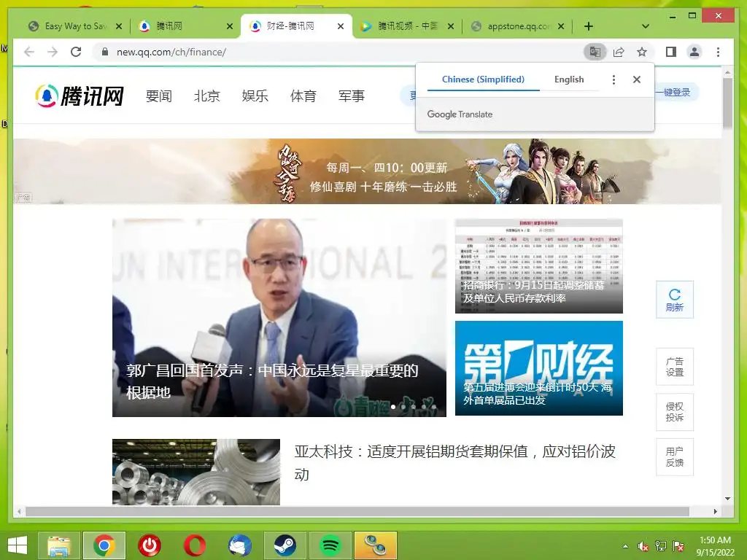This screenshot has height=560, width=747.
Task: Open the 北京 nav link
Action: click(206, 96)
